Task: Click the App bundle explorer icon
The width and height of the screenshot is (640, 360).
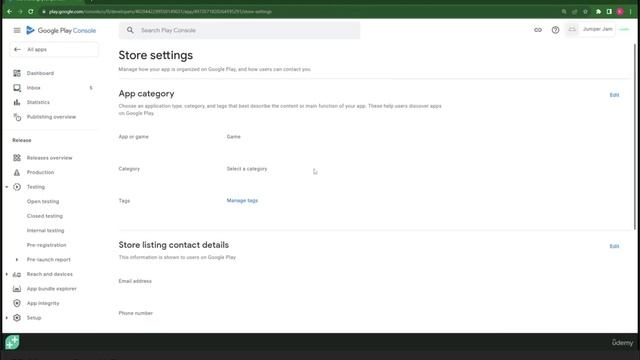Action: 17,289
